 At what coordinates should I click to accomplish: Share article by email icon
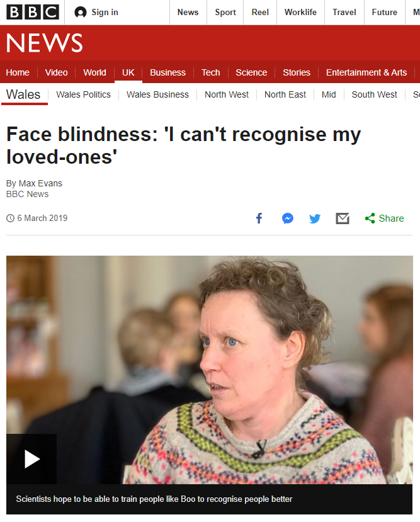(x=343, y=218)
